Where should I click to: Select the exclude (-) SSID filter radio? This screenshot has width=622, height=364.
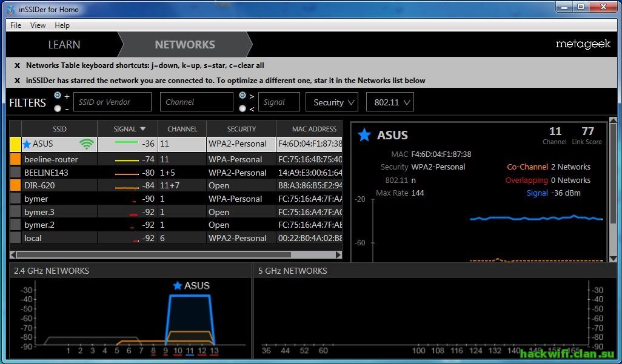tap(58, 108)
